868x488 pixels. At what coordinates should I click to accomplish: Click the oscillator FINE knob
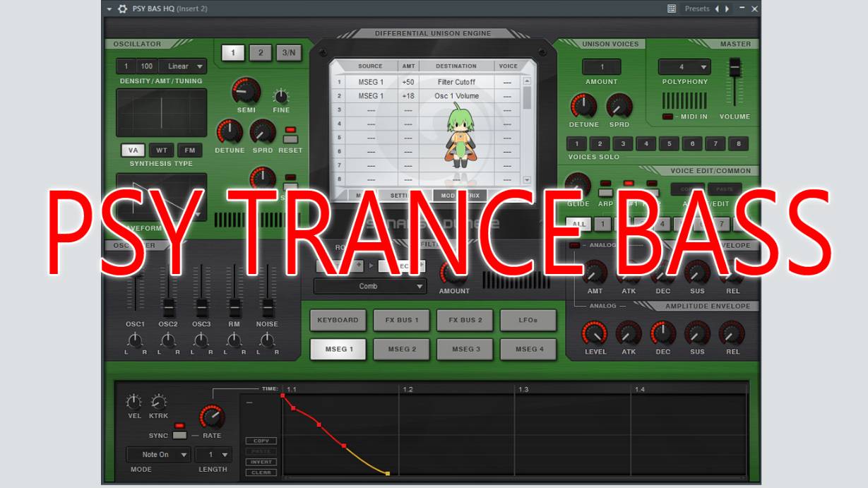pos(281,96)
